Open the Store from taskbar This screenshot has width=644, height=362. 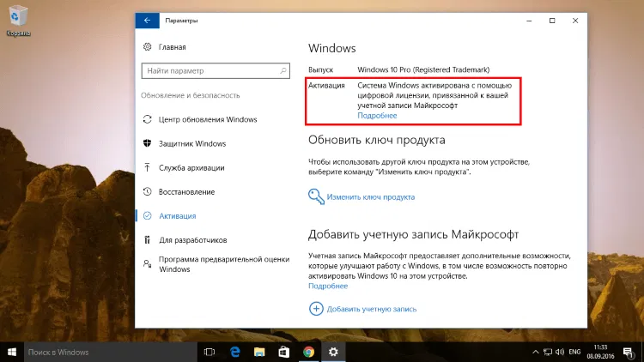(x=284, y=353)
